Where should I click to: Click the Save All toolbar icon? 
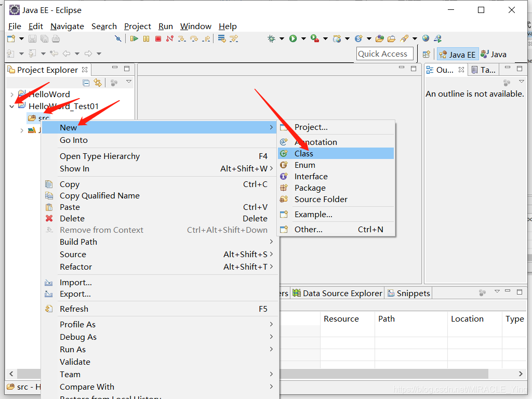tap(44, 38)
